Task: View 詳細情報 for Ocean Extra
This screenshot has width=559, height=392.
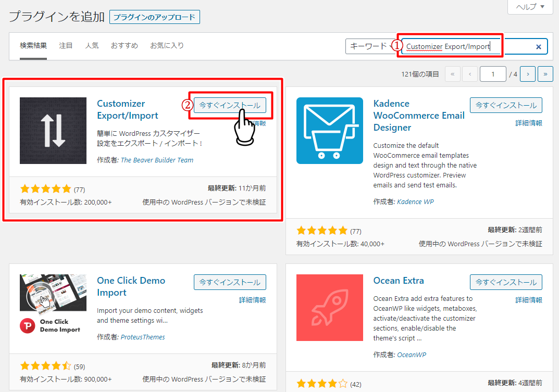Action: (x=529, y=300)
